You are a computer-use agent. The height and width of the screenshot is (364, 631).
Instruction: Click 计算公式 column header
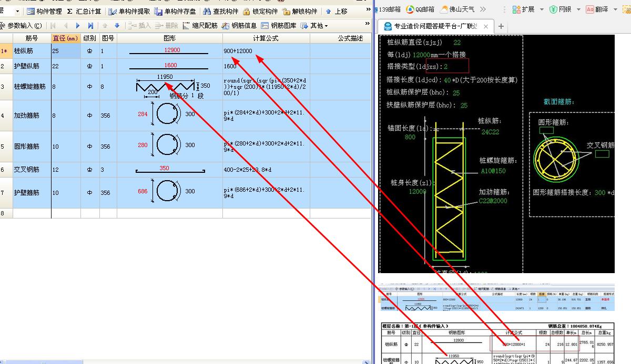click(266, 38)
